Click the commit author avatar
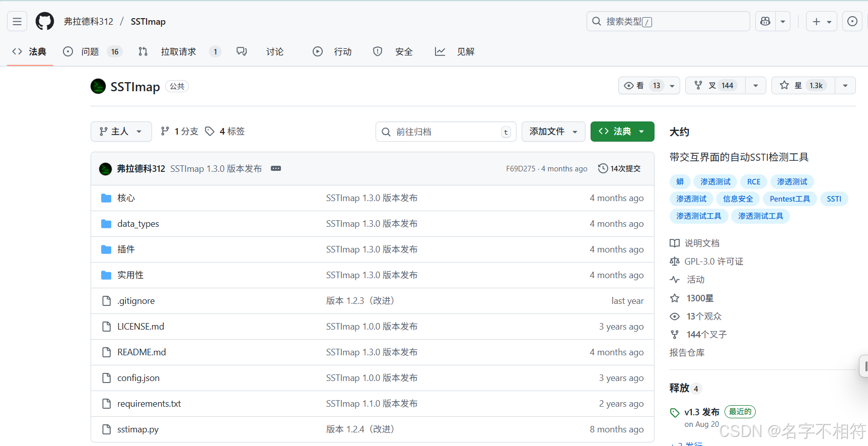Viewport: 868px width, 446px height. [x=106, y=169]
